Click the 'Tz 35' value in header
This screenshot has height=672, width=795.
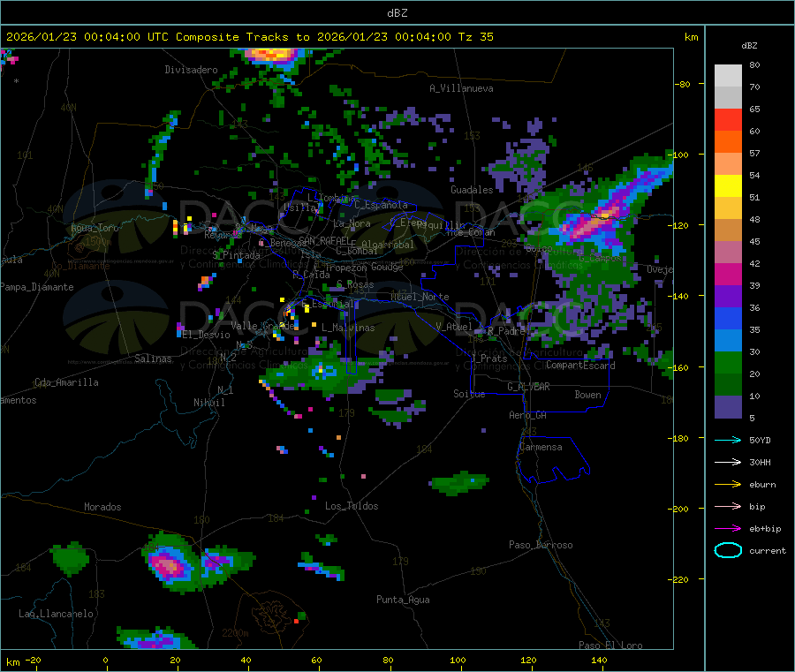click(x=475, y=37)
